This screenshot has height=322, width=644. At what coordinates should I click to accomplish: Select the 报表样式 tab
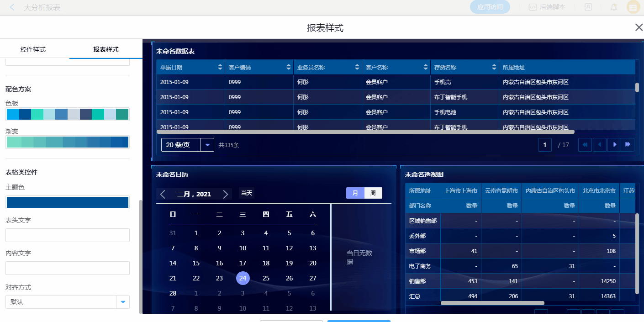[x=106, y=49]
